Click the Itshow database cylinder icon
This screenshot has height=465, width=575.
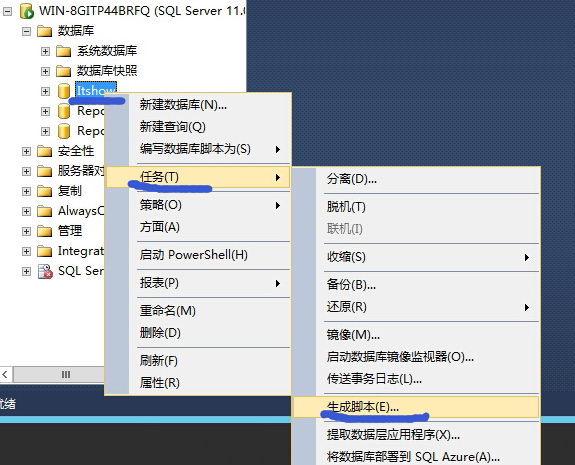point(64,91)
